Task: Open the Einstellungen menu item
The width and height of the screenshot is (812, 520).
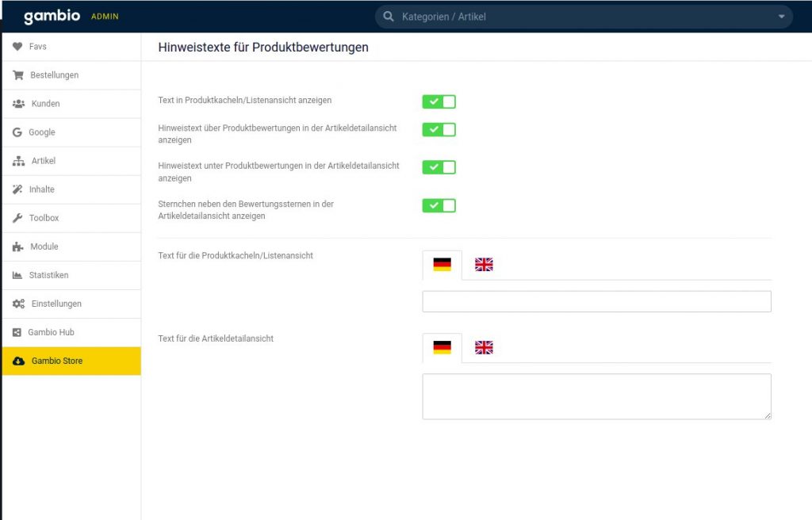Action: 56,304
